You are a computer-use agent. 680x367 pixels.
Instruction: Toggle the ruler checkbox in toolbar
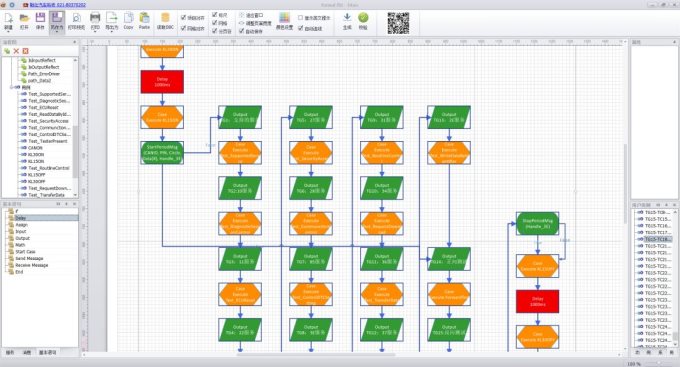[x=215, y=15]
